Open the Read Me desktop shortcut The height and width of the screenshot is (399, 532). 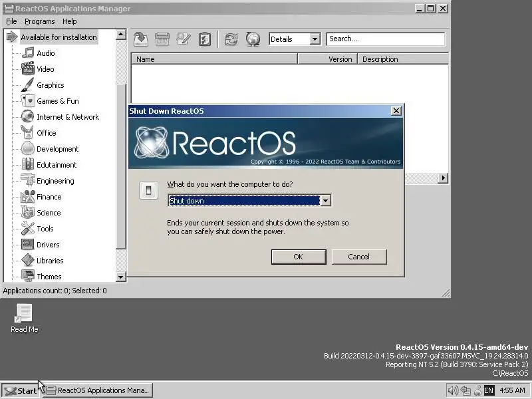[24, 318]
